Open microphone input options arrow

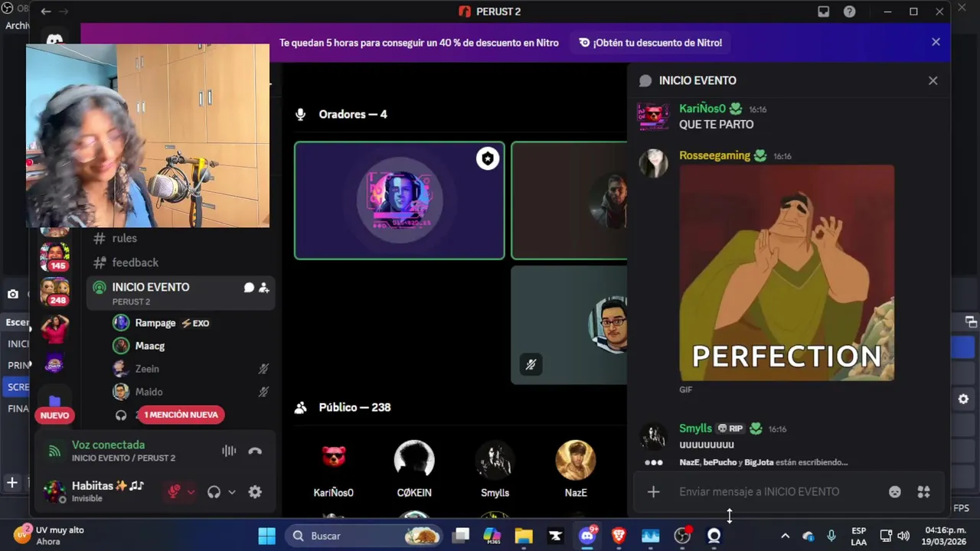click(x=191, y=492)
